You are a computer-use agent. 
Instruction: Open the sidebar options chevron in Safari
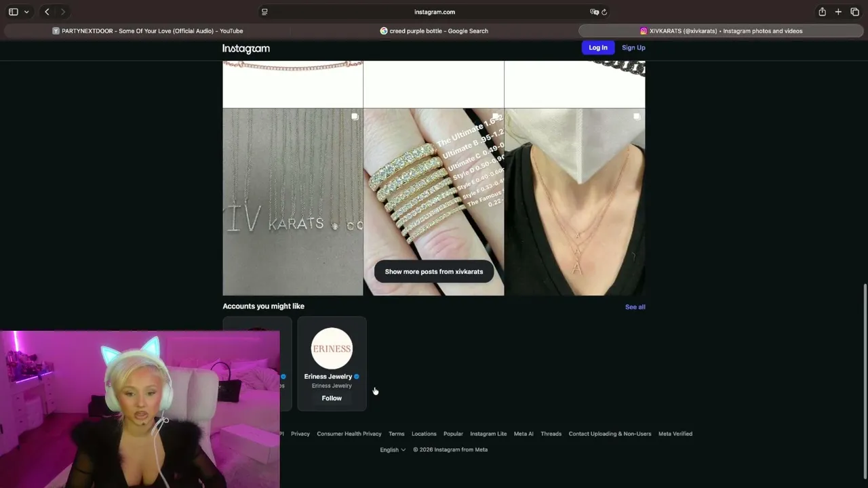26,12
